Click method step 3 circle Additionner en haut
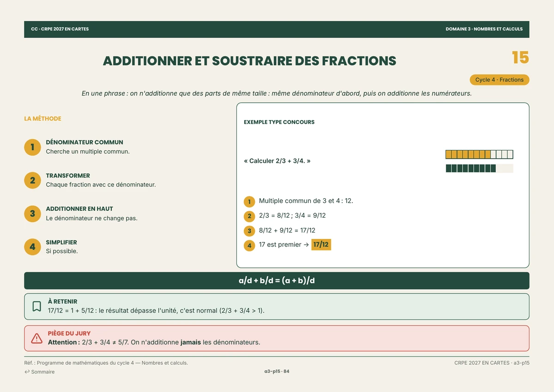Viewport: 554px width, 392px height. click(32, 214)
